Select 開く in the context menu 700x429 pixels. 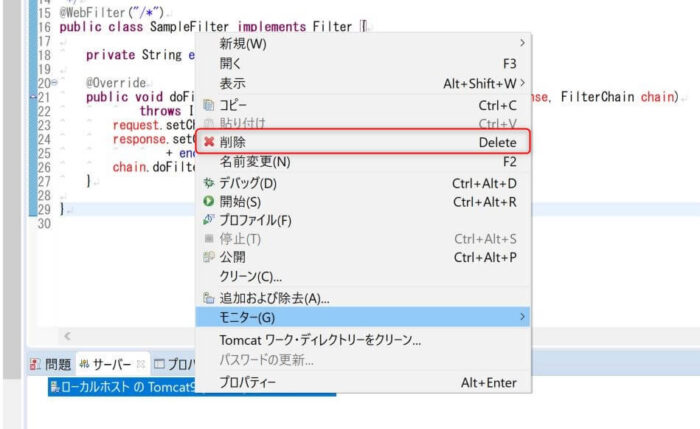pos(362,64)
